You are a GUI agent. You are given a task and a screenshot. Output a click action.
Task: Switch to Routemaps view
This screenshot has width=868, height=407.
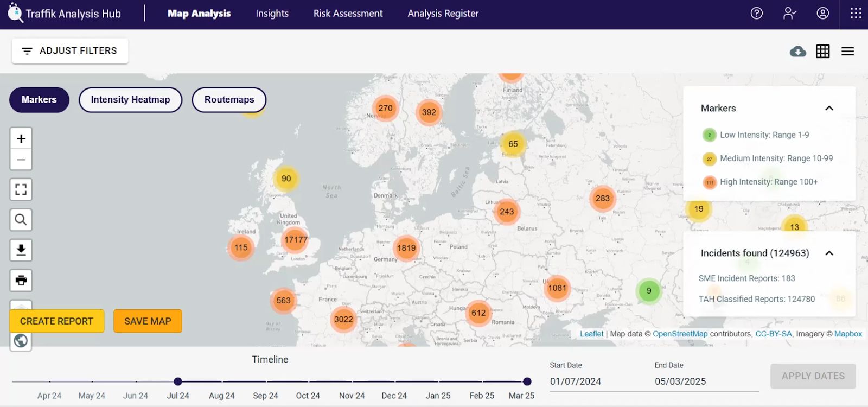click(229, 100)
